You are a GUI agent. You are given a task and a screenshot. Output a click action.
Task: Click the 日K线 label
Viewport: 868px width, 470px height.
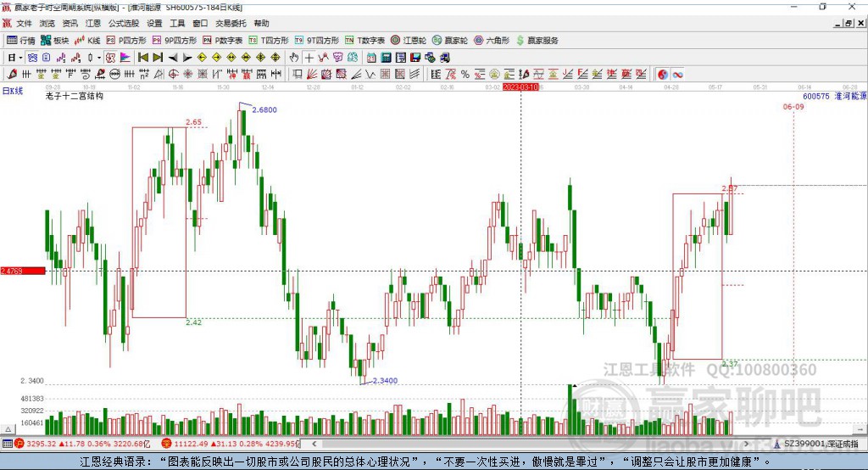13,91
